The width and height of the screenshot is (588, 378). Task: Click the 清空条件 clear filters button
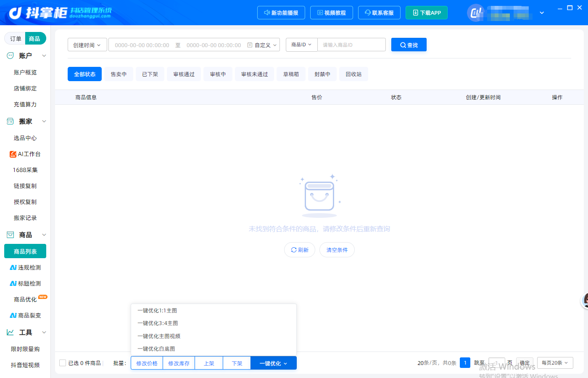pyautogui.click(x=337, y=250)
